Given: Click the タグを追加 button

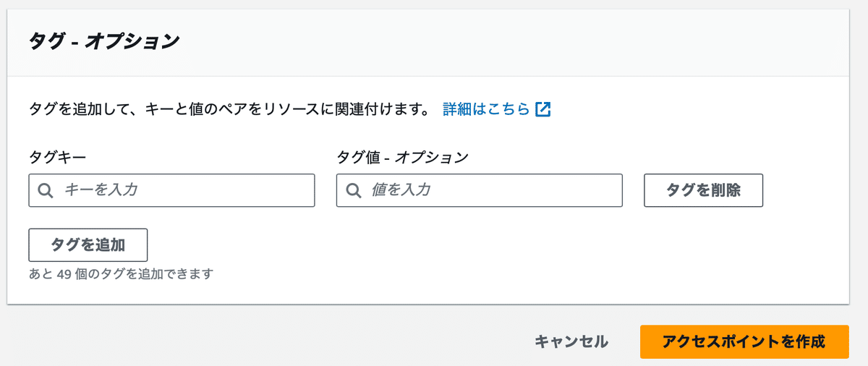Looking at the screenshot, I should pyautogui.click(x=88, y=244).
